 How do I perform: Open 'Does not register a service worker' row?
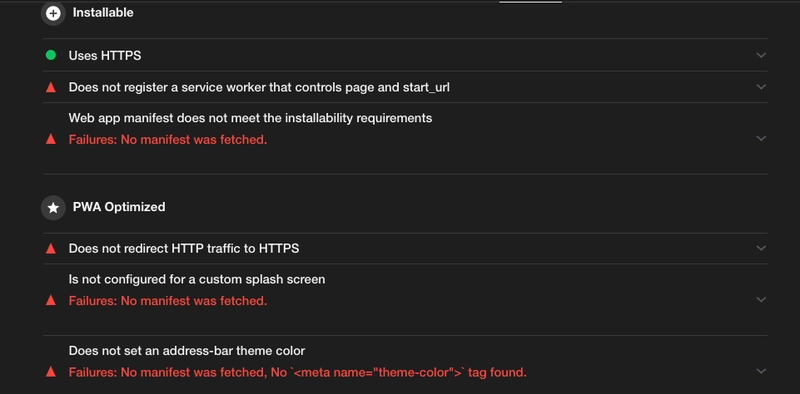pos(405,87)
